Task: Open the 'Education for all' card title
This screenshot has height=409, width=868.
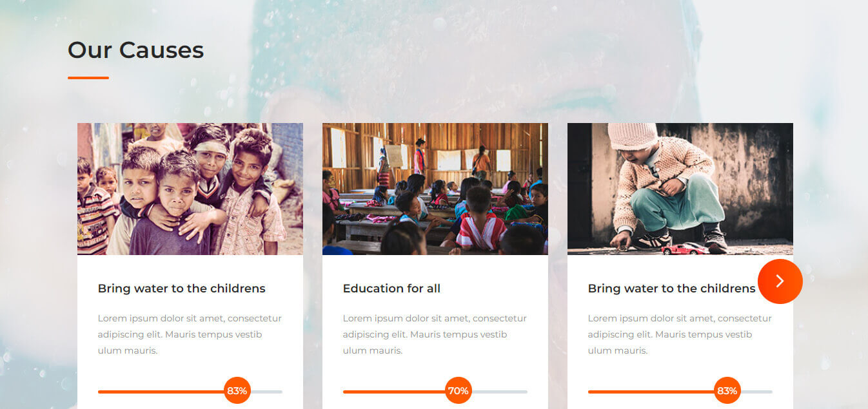Action: pyautogui.click(x=391, y=289)
